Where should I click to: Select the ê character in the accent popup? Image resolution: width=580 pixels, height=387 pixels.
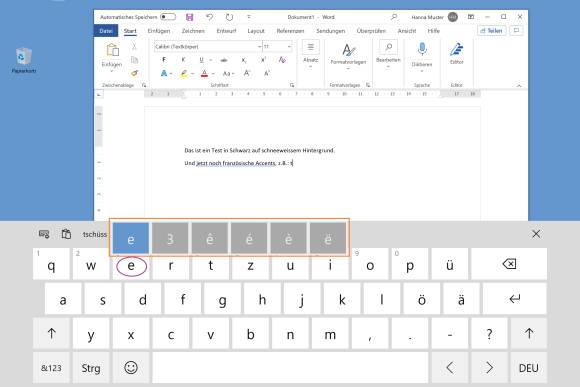point(210,239)
